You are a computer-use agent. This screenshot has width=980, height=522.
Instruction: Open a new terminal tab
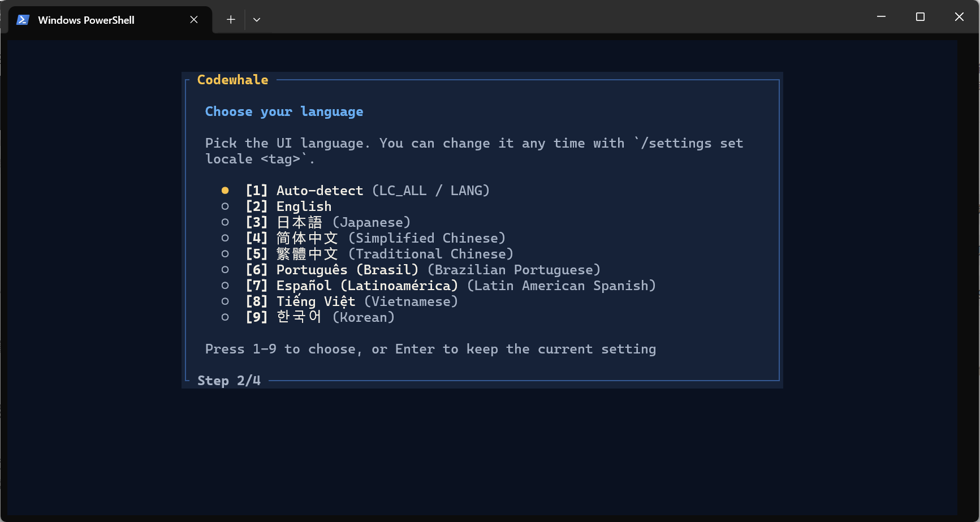point(231,20)
